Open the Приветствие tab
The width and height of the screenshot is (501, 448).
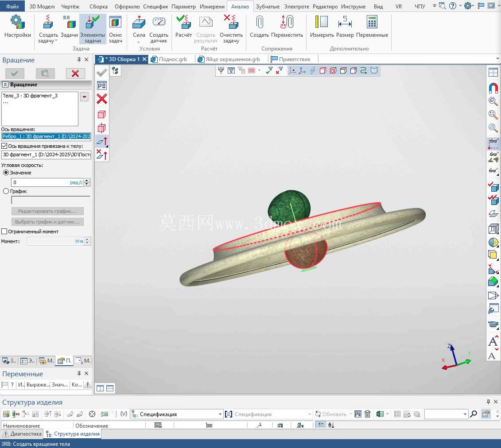(291, 59)
